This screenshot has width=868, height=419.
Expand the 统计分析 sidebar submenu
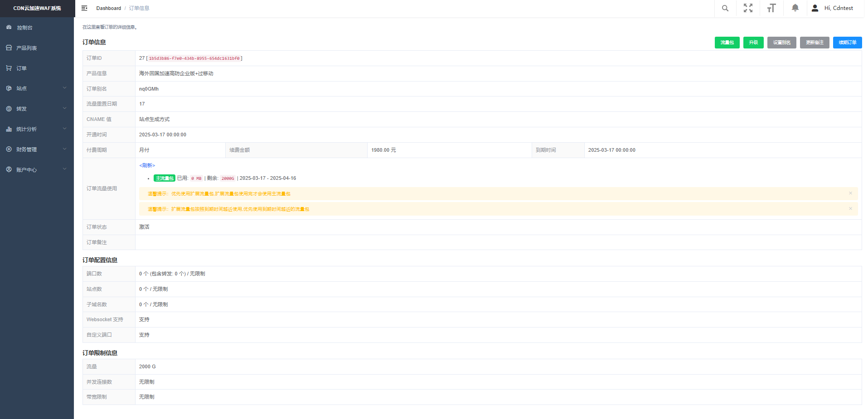click(36, 129)
